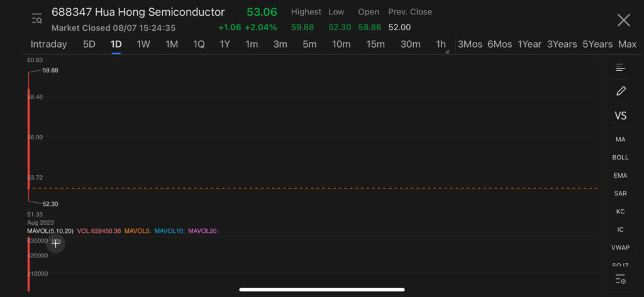The height and width of the screenshot is (297, 644).
Task: Click the 59.88 high price marker
Action: pos(50,70)
